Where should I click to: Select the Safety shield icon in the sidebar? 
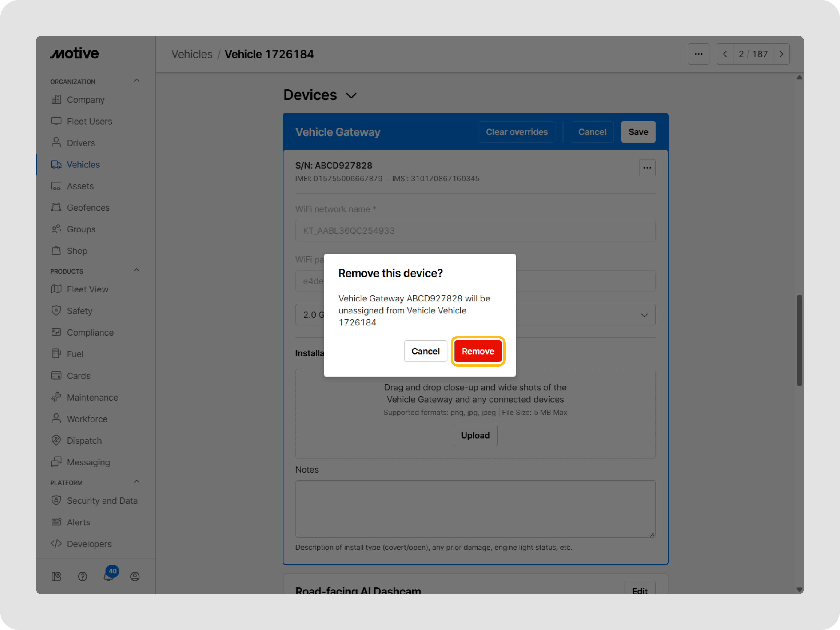click(x=56, y=310)
